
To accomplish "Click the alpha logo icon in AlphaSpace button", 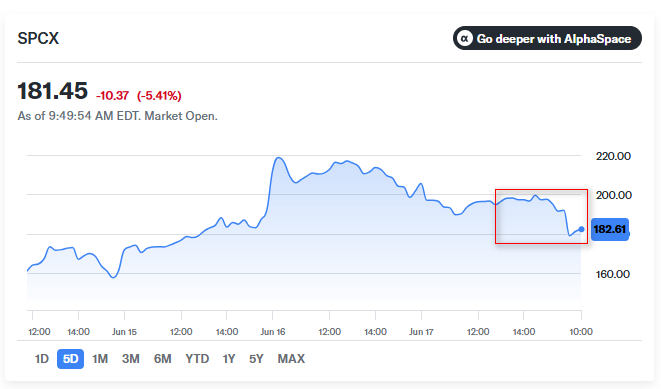I will pyautogui.click(x=465, y=38).
